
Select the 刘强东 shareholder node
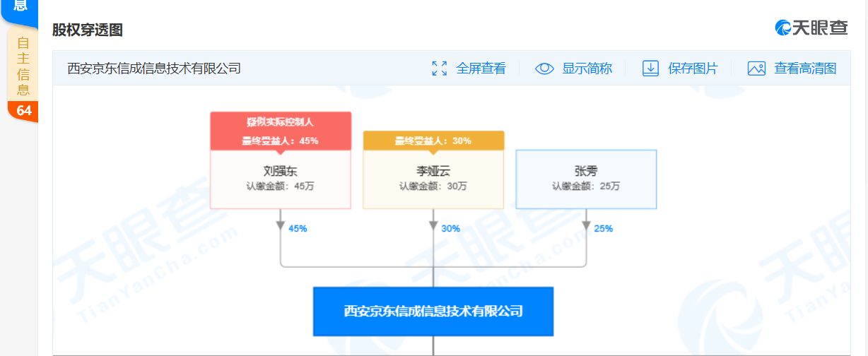tap(281, 179)
